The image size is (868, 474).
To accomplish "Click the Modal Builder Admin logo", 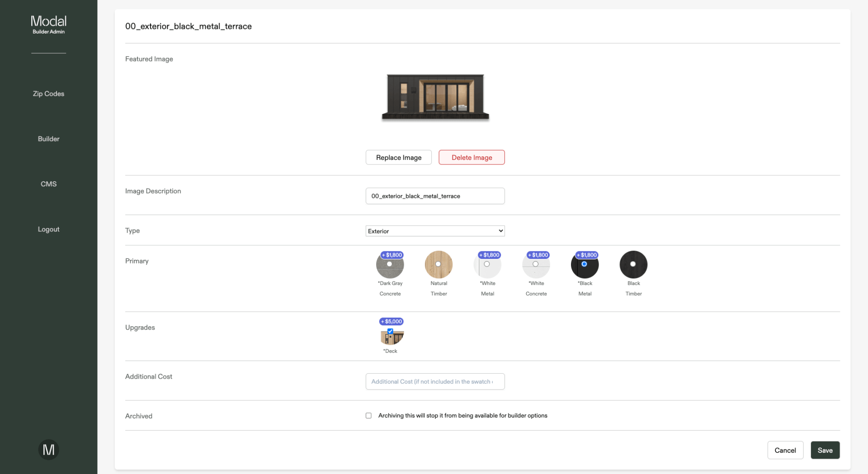I will pos(48,24).
